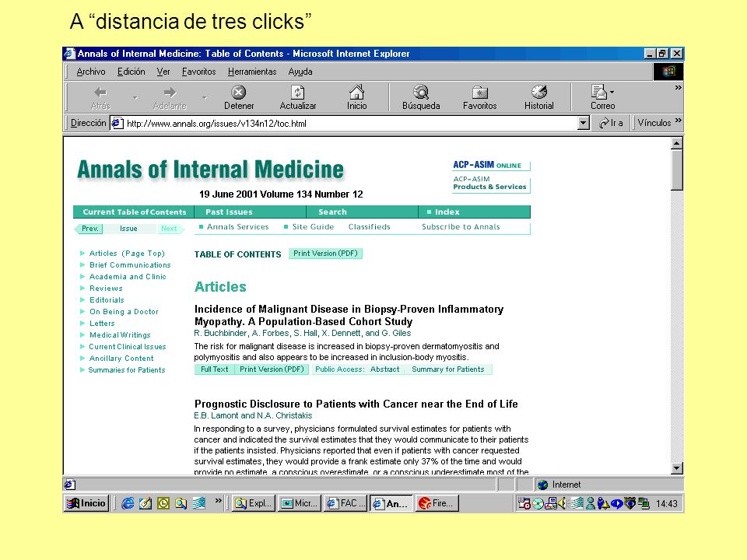Open Subscribe to Annals link
747x560 pixels.
(461, 226)
